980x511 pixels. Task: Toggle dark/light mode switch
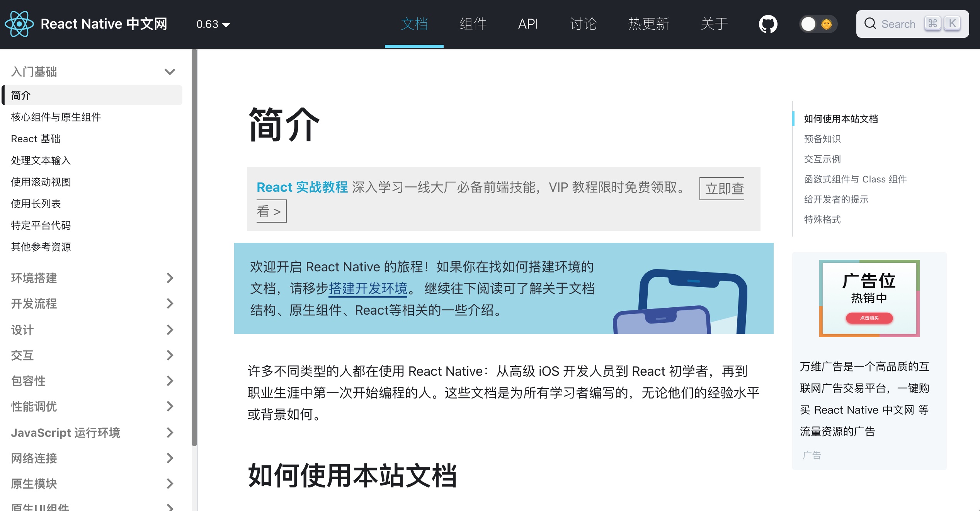click(818, 24)
